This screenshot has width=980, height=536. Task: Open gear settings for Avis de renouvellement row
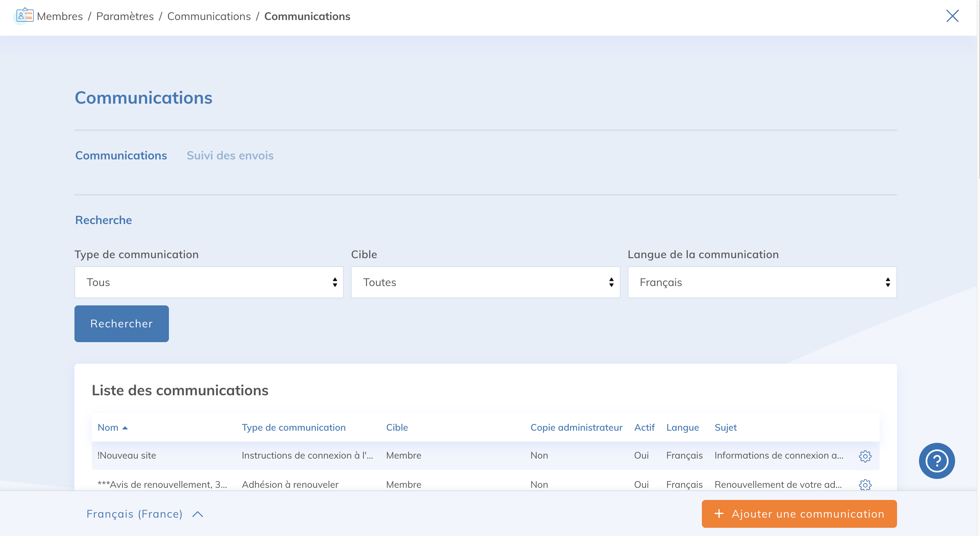pyautogui.click(x=865, y=484)
